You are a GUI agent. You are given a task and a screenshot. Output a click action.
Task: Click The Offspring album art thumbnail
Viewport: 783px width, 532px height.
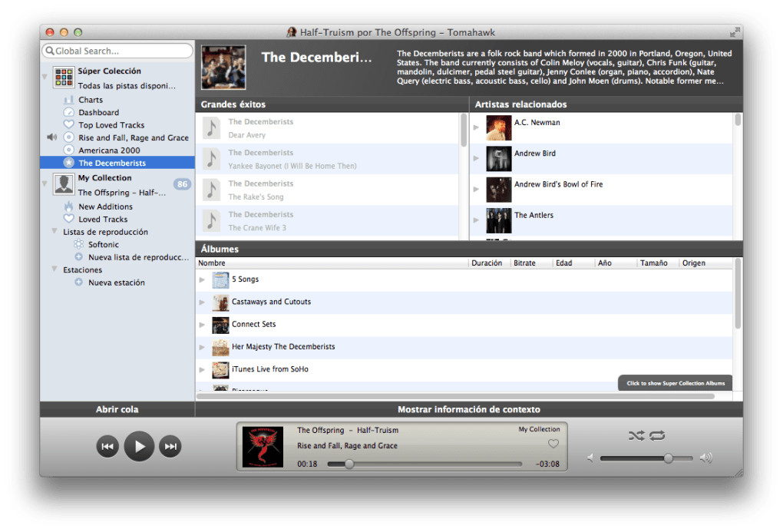click(263, 447)
